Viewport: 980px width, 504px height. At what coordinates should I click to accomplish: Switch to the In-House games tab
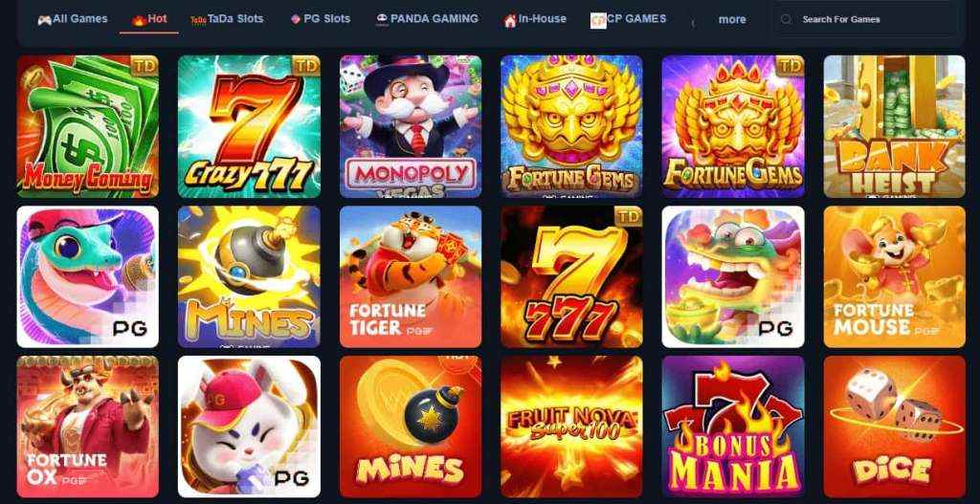click(x=535, y=19)
